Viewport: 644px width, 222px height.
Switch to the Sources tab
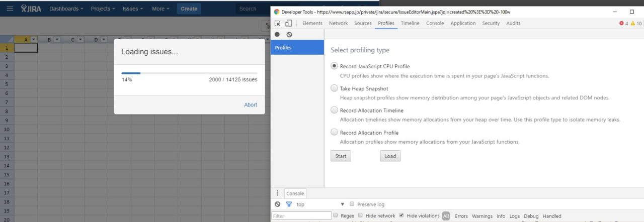(363, 23)
